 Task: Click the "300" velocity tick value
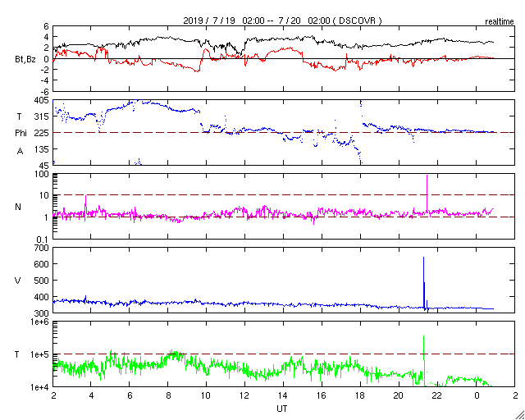43,313
